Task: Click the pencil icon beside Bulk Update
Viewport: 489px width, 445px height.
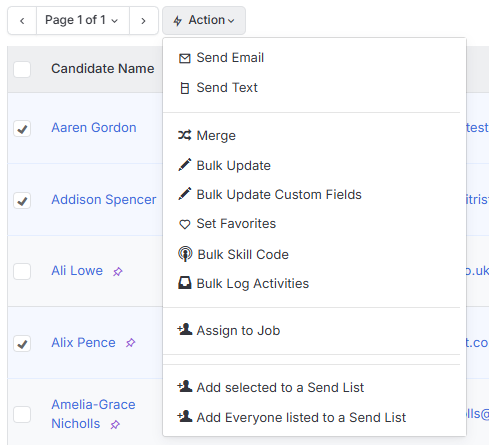Action: pyautogui.click(x=185, y=165)
